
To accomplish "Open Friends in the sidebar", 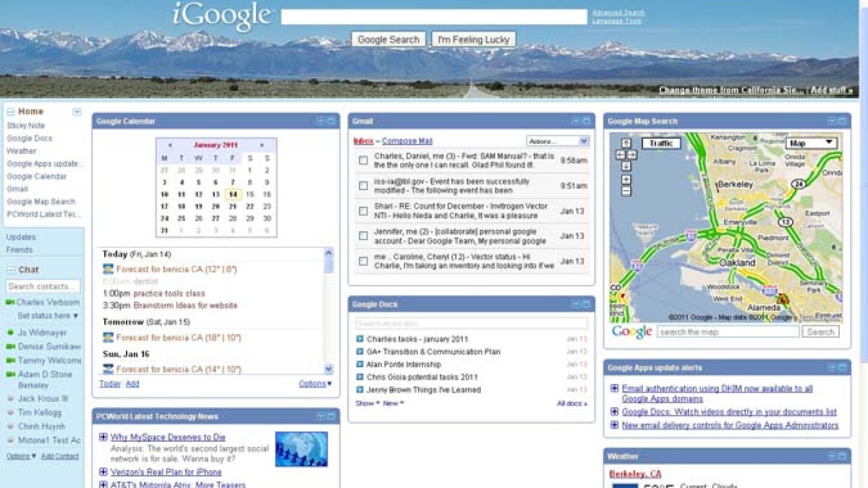I will (x=20, y=250).
